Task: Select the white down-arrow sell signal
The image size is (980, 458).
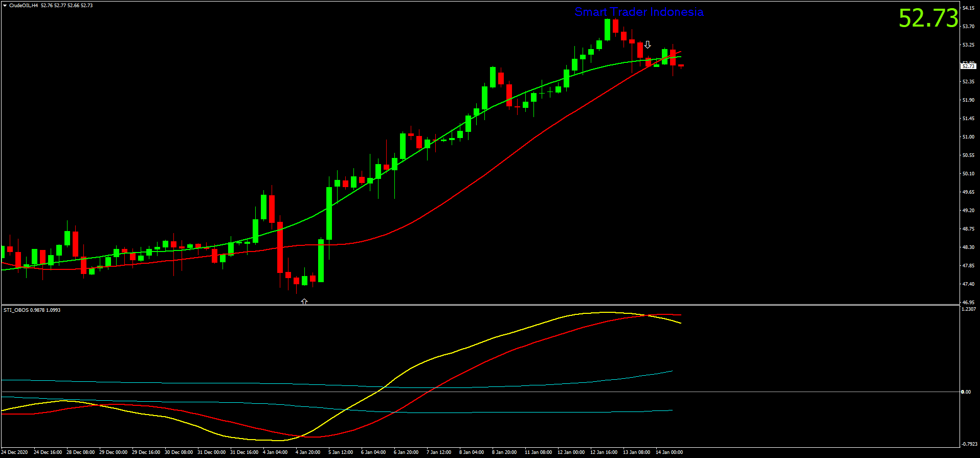Action: click(x=648, y=45)
